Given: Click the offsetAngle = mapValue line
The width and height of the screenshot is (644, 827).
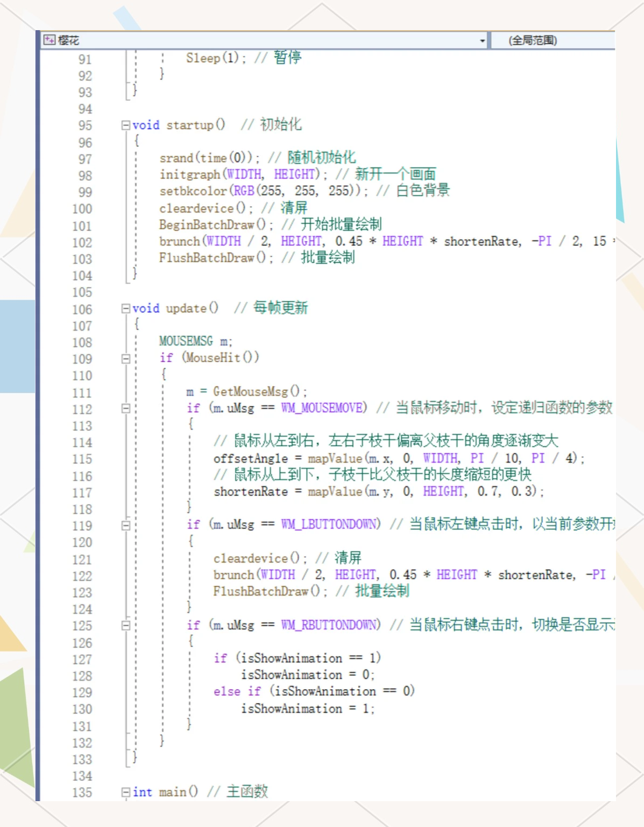Looking at the screenshot, I should point(399,458).
